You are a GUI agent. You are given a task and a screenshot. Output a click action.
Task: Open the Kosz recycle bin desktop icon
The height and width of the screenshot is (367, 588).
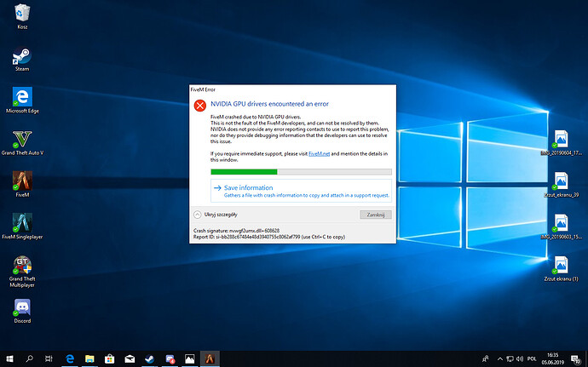[22, 12]
